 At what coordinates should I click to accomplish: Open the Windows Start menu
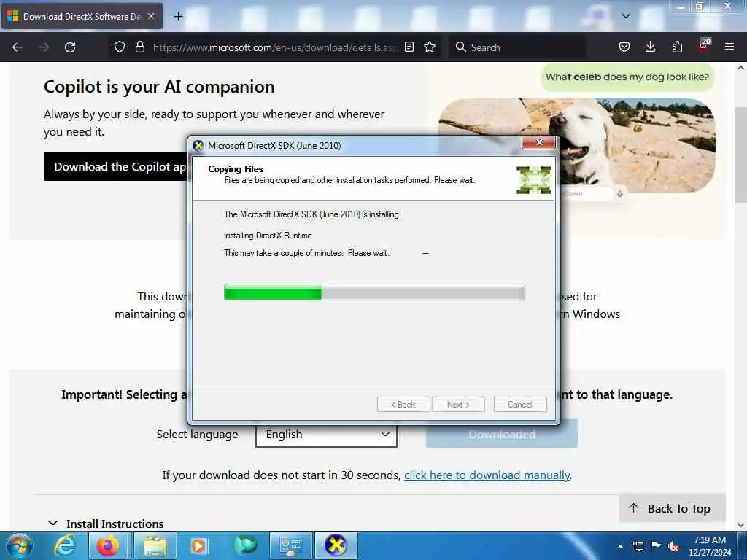[19, 545]
